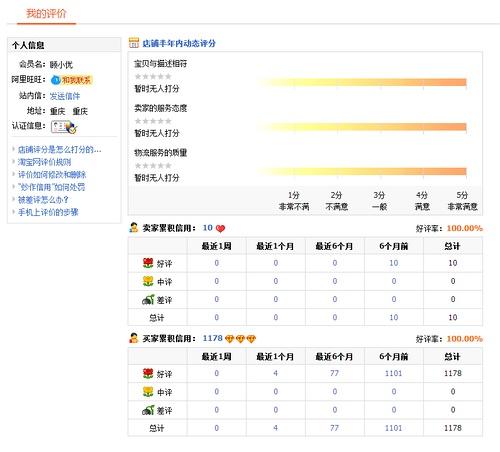The height and width of the screenshot is (452, 500).
Task: Click the 5分 非常满意 scale label
Action: [x=462, y=201]
